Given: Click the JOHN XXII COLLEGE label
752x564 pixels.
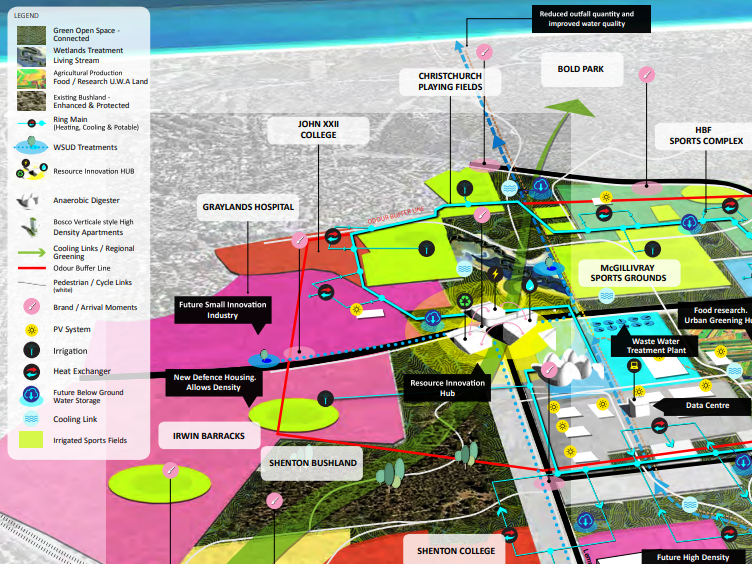Looking at the screenshot, I should pyautogui.click(x=318, y=129).
